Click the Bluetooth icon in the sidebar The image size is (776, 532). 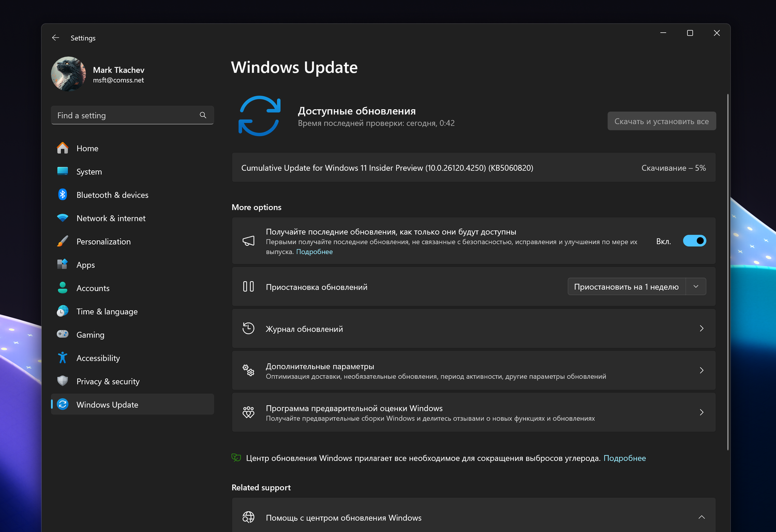click(x=63, y=195)
